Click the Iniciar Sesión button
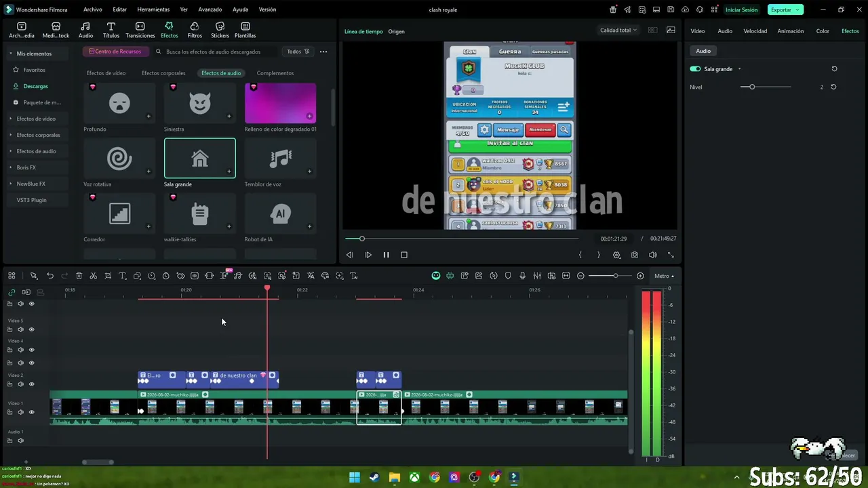 [x=742, y=9]
